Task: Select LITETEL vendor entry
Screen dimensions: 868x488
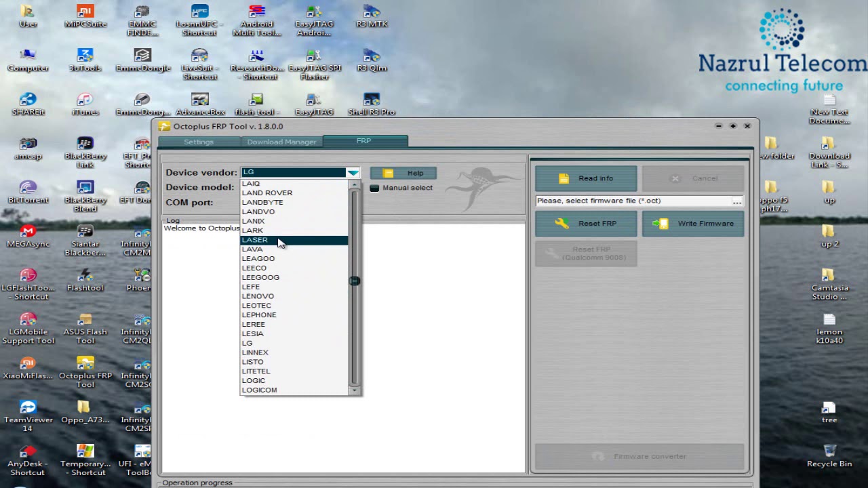Action: point(294,371)
